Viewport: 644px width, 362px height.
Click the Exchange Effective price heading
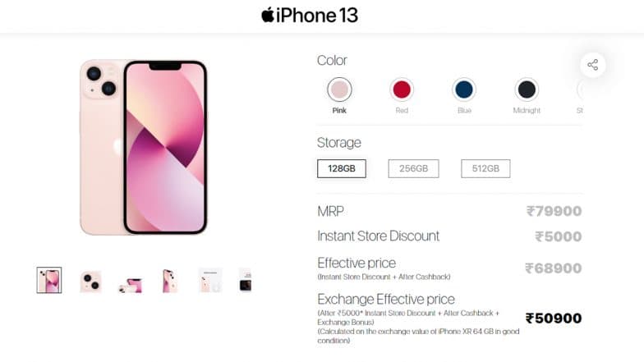coord(386,299)
